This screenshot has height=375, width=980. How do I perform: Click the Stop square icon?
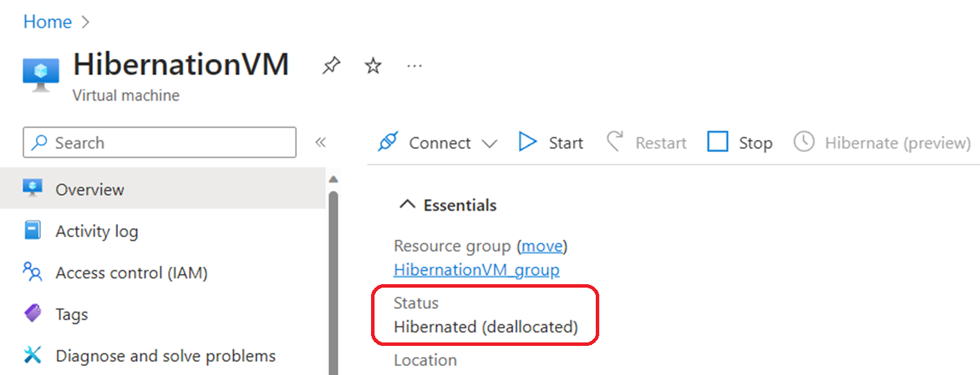717,142
